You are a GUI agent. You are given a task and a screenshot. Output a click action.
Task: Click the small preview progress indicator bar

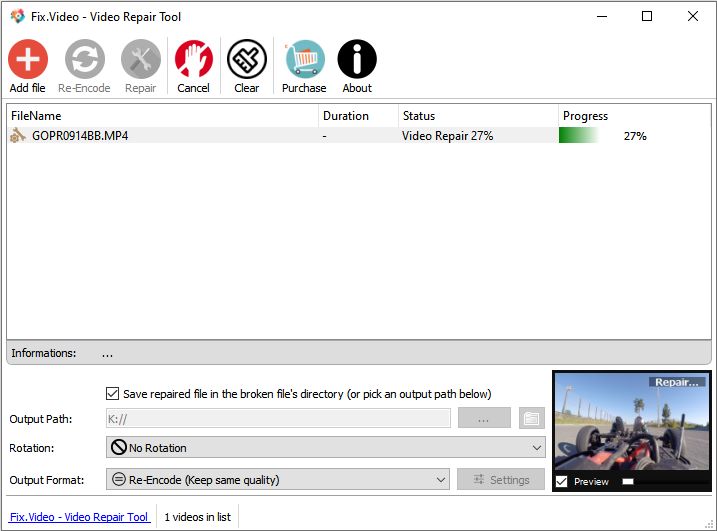coord(628,481)
